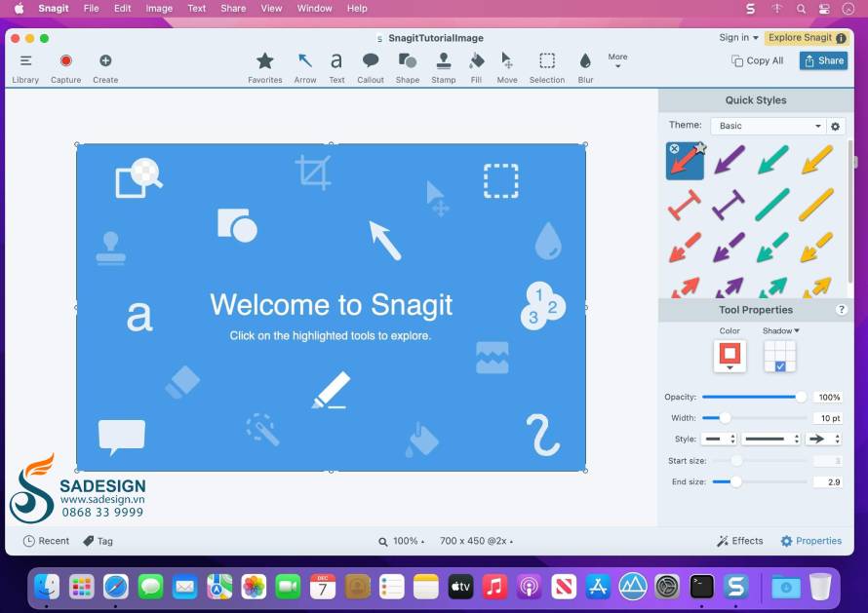Click the Tag icon
The height and width of the screenshot is (613, 868).
[88, 541]
